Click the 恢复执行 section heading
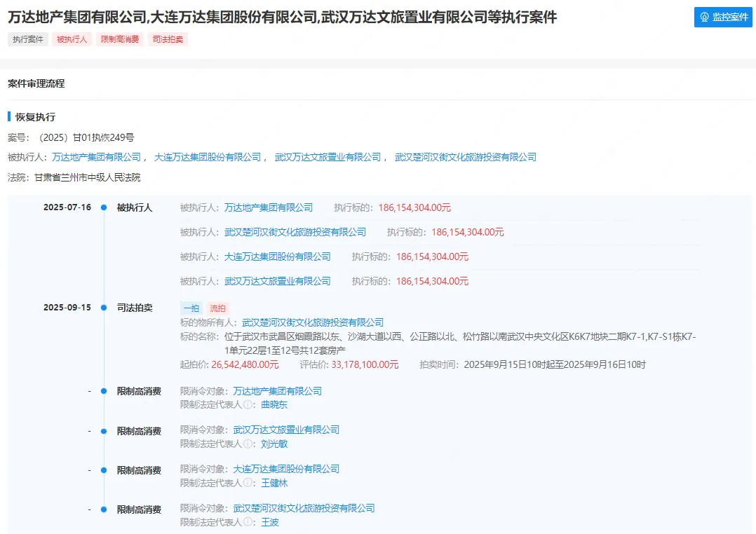756x534 pixels. point(35,117)
